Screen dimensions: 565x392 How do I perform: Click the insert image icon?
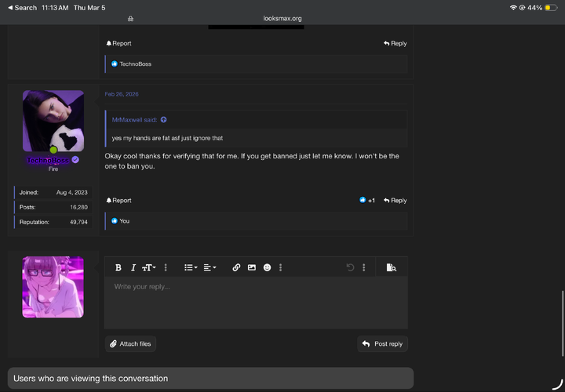[x=252, y=267]
